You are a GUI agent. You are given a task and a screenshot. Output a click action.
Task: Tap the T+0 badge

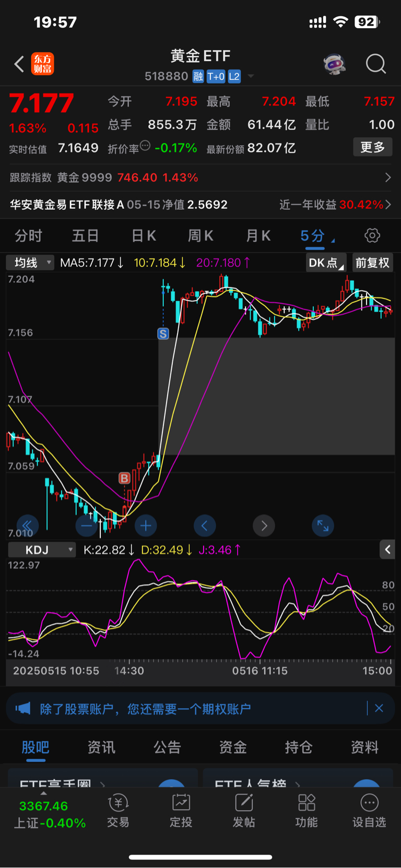pos(216,77)
